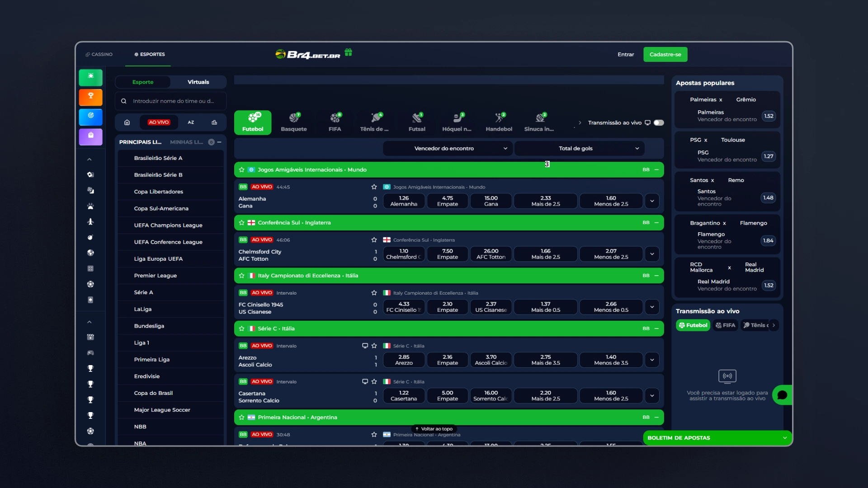Select Palmeiras 1.52 odds popular bet

point(769,116)
